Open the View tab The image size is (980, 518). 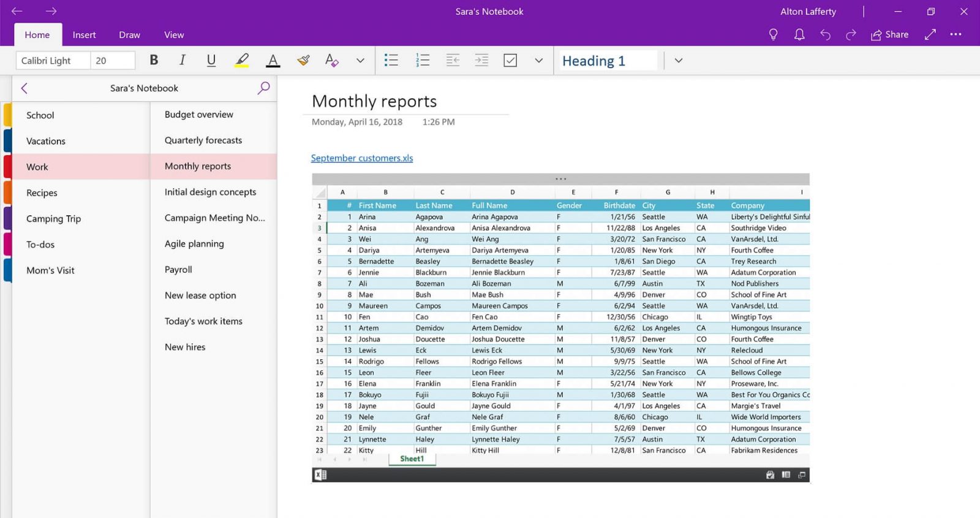pos(174,35)
